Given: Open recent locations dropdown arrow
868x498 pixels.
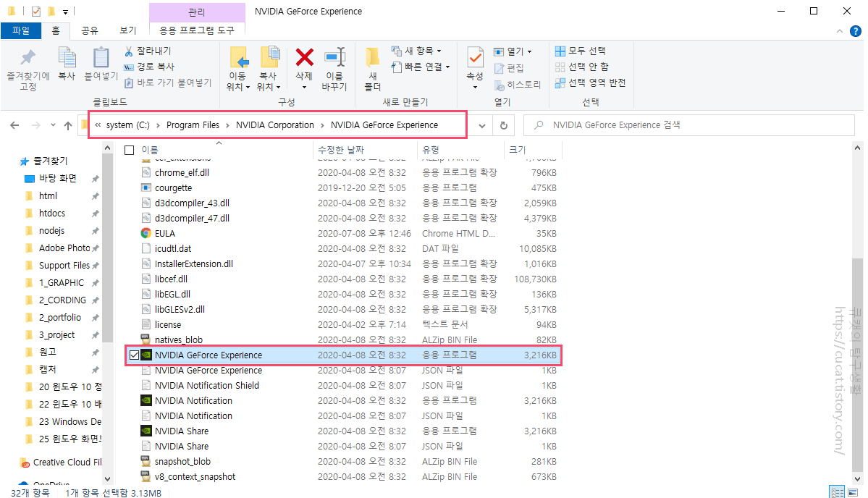Looking at the screenshot, I should pyautogui.click(x=53, y=125).
